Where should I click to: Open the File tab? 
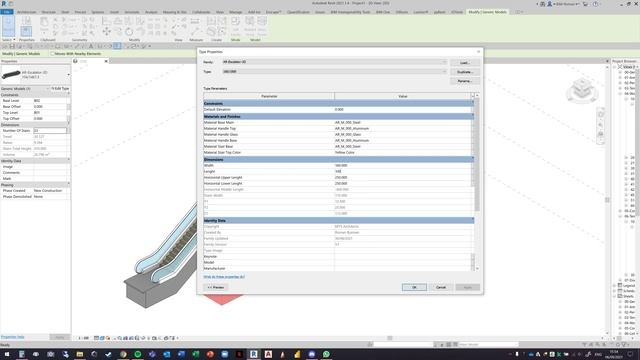coord(7,12)
